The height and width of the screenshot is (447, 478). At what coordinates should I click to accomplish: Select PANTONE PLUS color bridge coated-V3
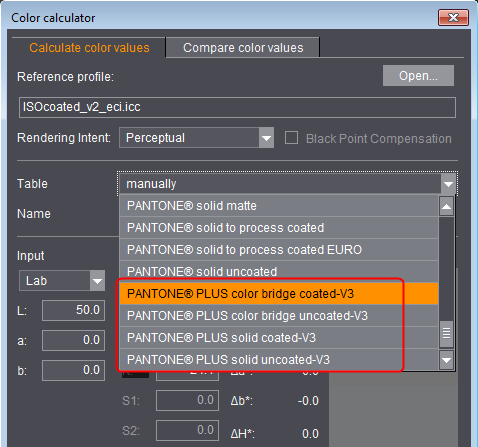(279, 294)
